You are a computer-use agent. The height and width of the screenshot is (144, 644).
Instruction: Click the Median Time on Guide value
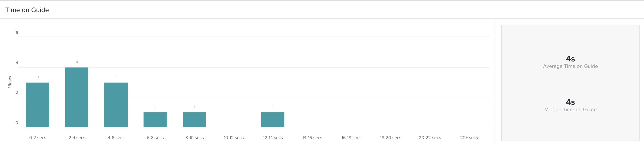pyautogui.click(x=570, y=102)
